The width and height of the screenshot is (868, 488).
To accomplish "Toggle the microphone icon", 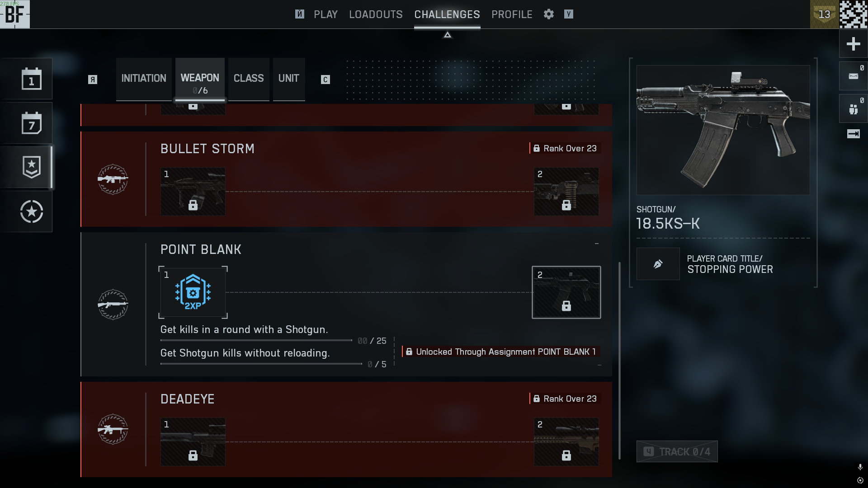I will (x=860, y=467).
